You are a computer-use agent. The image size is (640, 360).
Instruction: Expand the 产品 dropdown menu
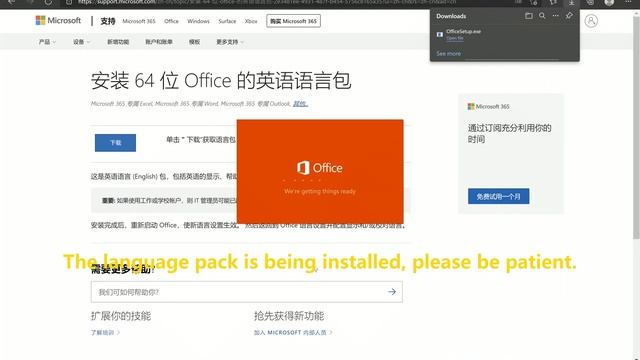coord(47,42)
